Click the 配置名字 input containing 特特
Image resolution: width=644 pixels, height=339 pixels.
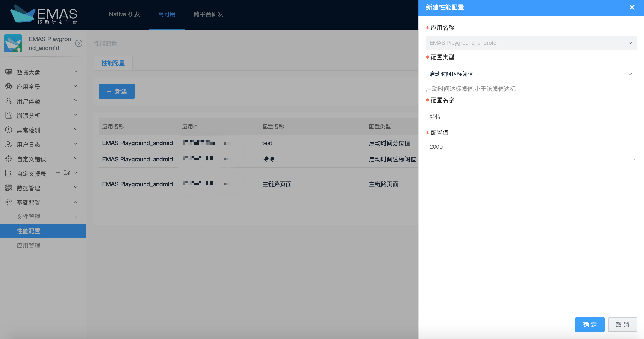coord(531,117)
